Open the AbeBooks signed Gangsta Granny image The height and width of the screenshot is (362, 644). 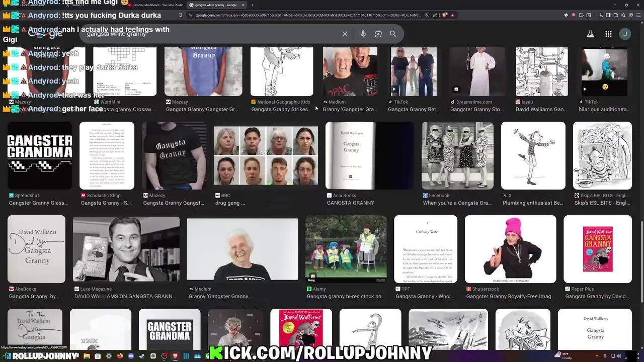(x=36, y=249)
